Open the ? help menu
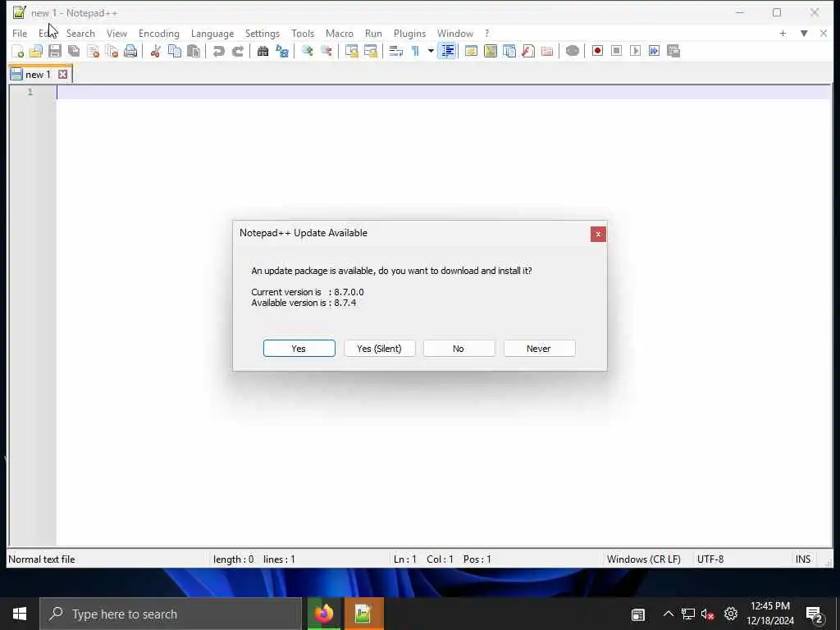This screenshot has height=630, width=840. (x=487, y=33)
